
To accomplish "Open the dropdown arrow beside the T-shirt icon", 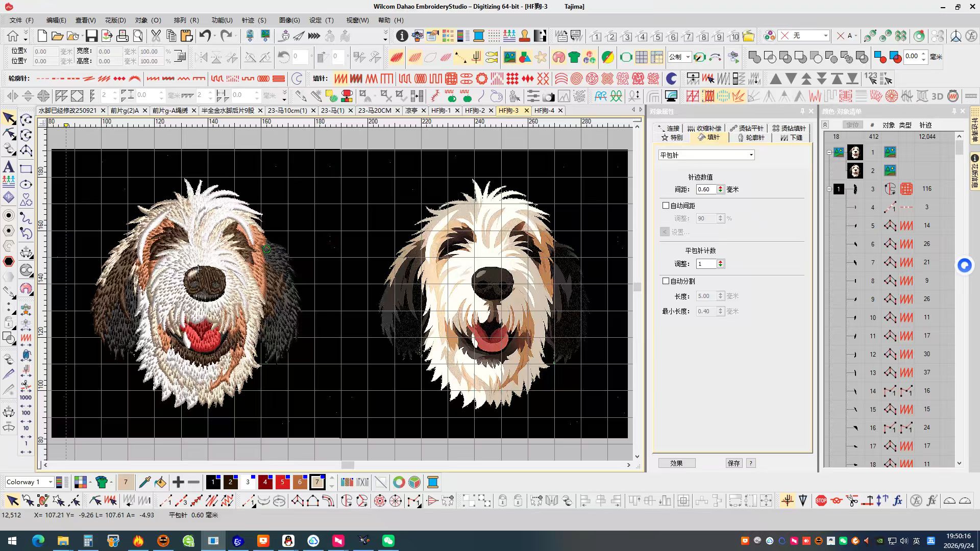I will click(x=111, y=482).
